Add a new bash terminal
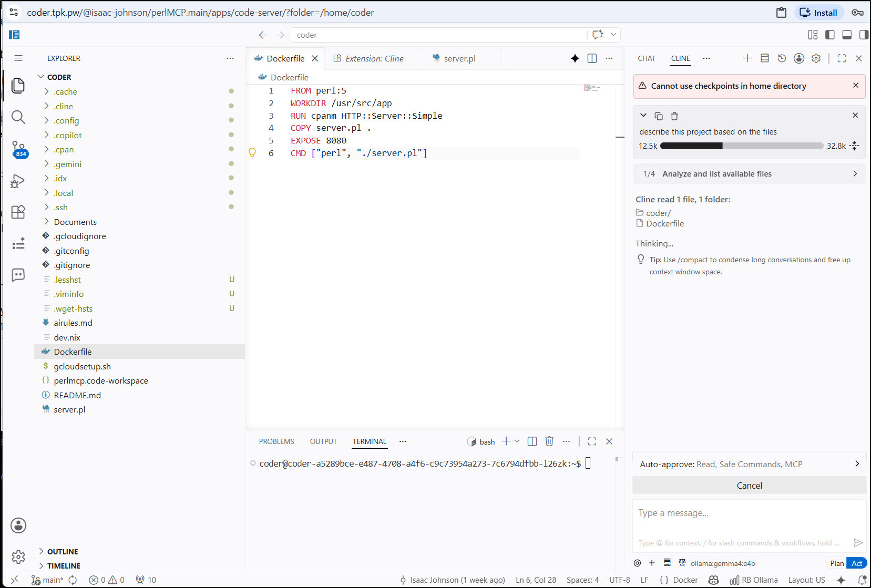This screenshot has height=588, width=871. pyautogui.click(x=506, y=441)
